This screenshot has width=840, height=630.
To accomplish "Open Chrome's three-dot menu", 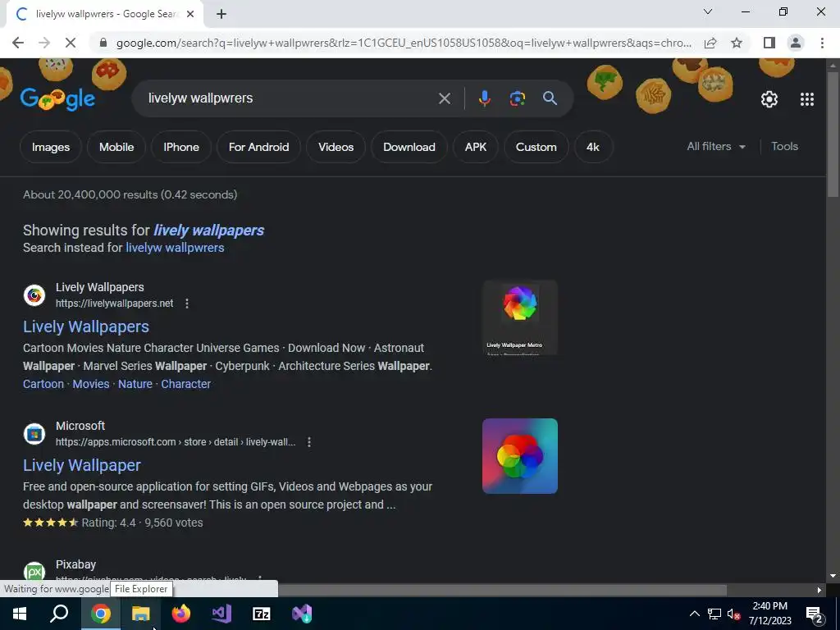I will click(x=822, y=43).
